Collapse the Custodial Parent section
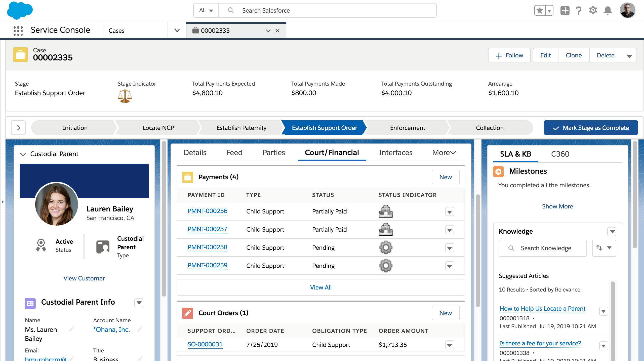 (23, 154)
